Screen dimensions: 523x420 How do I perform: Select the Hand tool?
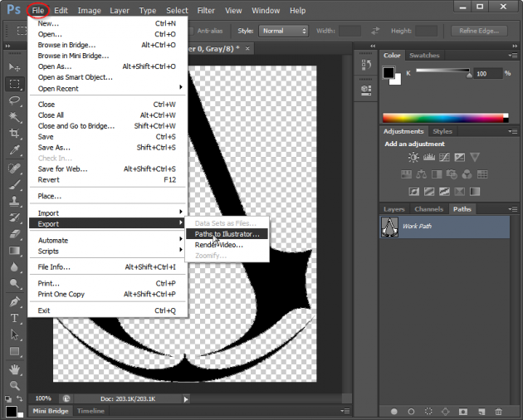coord(14,369)
